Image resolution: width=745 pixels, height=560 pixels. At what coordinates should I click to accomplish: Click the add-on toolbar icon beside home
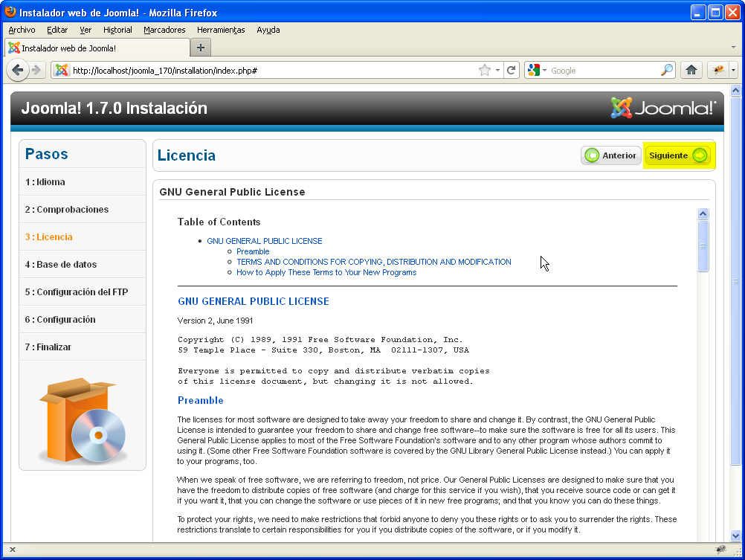coord(718,71)
